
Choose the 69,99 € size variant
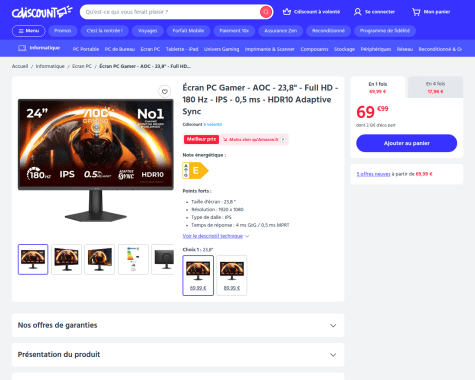coord(198,275)
